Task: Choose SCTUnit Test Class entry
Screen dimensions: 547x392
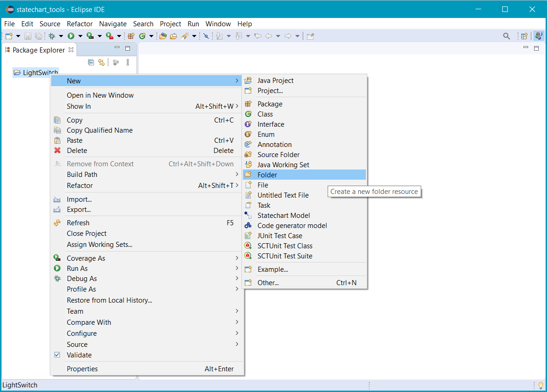Action: tap(305, 246)
